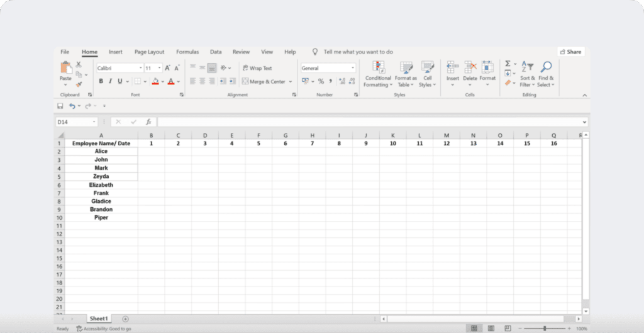Click the AutoSum sigma icon
644x333 pixels.
(508, 64)
